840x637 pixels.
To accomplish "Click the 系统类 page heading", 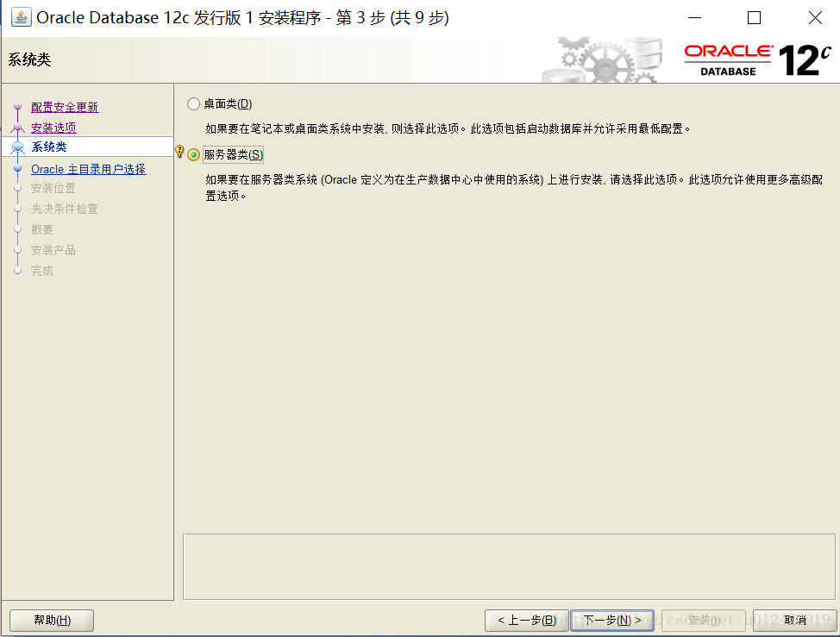I will tap(29, 59).
